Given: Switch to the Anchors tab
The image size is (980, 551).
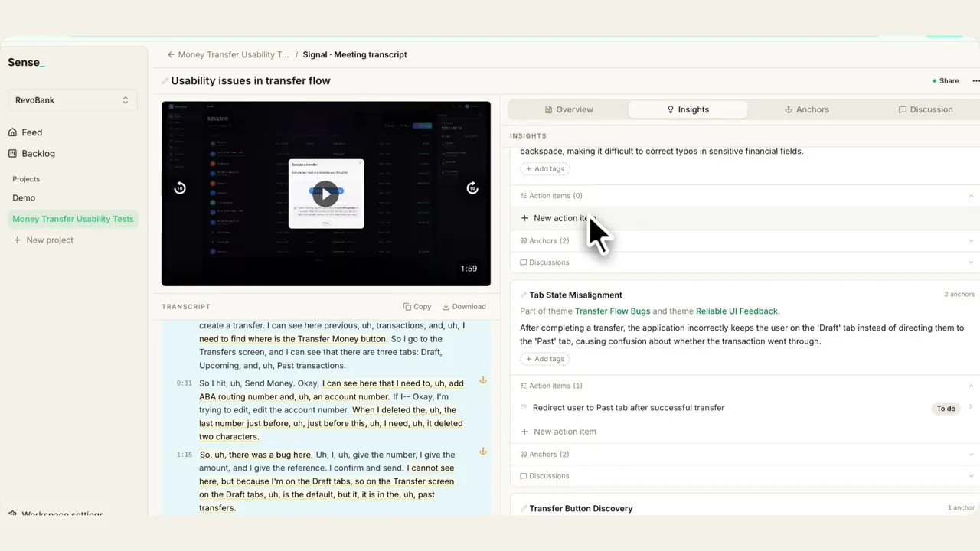Looking at the screenshot, I should tap(807, 109).
